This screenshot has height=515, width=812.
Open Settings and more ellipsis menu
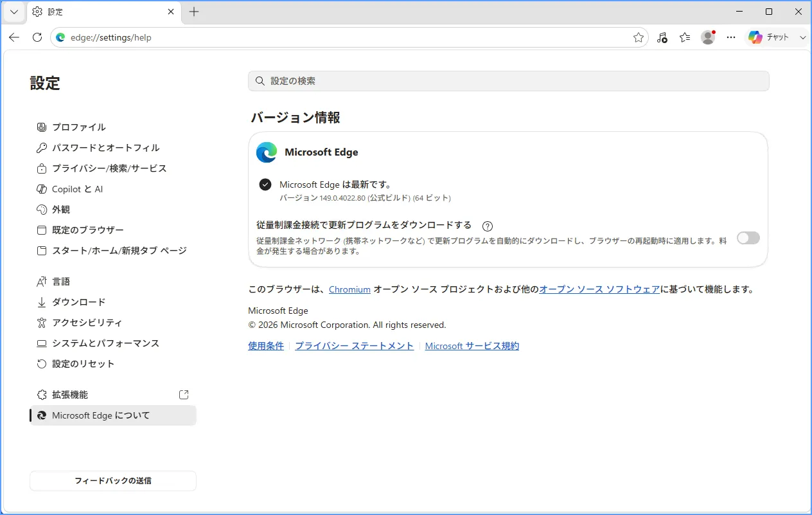tap(731, 37)
